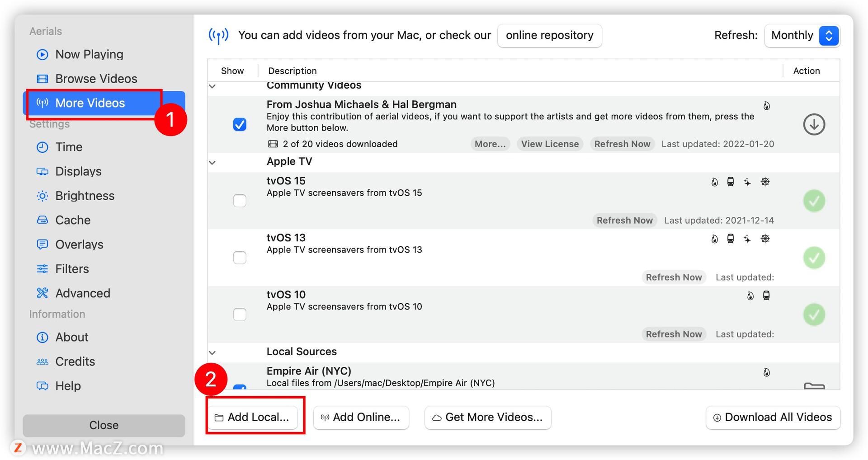Click Download All Videos button
868x460 pixels.
[x=773, y=418]
